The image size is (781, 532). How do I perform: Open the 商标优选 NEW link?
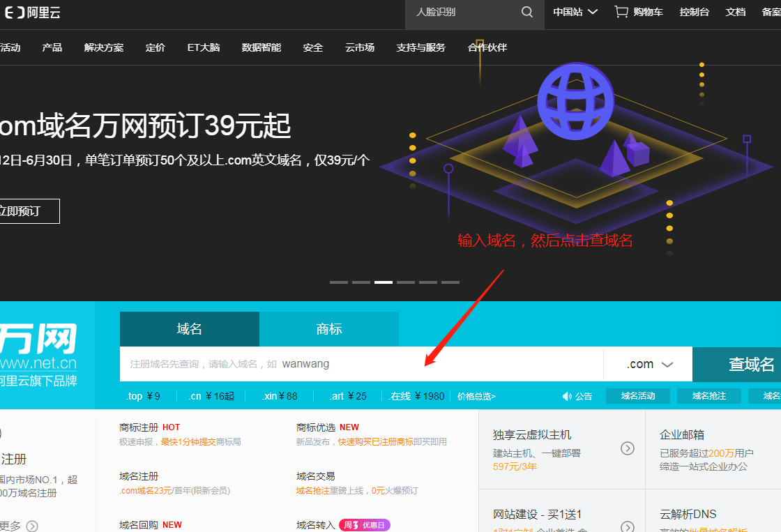point(328,427)
